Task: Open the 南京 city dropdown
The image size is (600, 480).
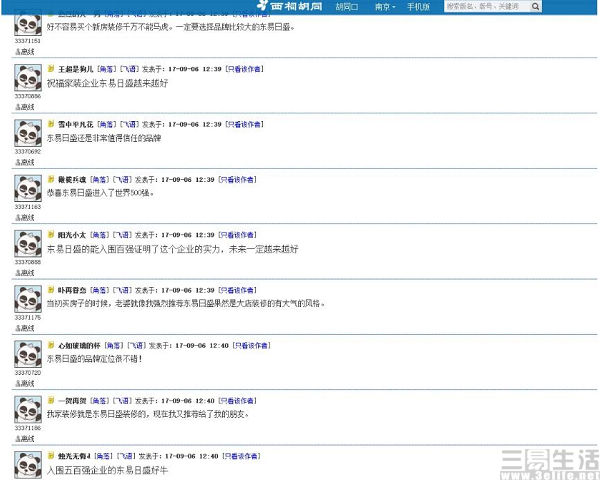Action: point(385,7)
